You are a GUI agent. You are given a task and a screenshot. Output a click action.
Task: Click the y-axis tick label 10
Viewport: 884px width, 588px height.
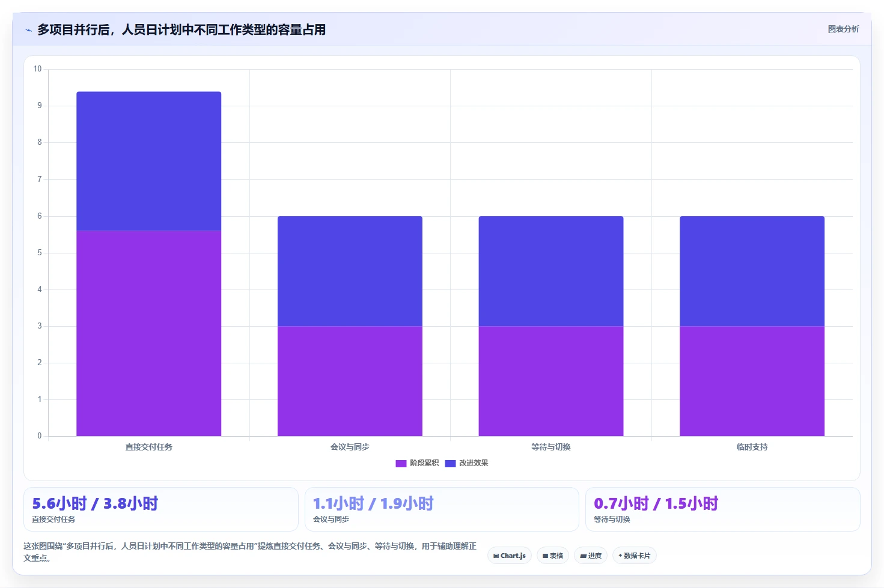coord(37,69)
